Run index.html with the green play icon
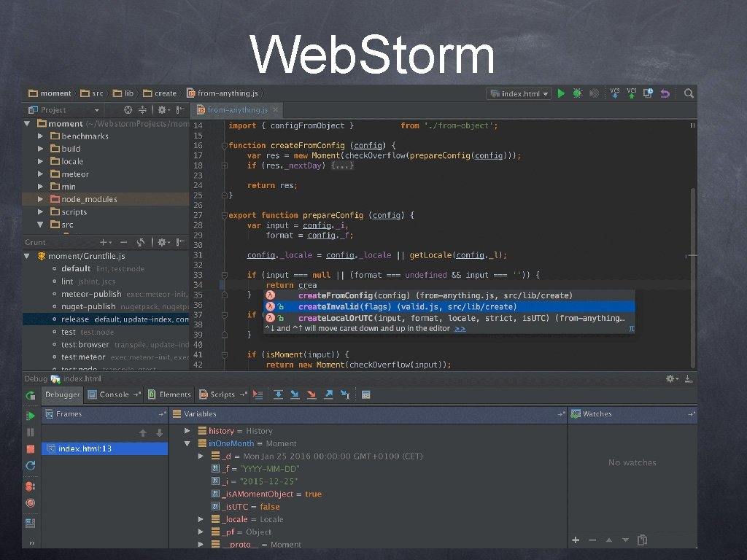747x560 pixels. click(561, 93)
